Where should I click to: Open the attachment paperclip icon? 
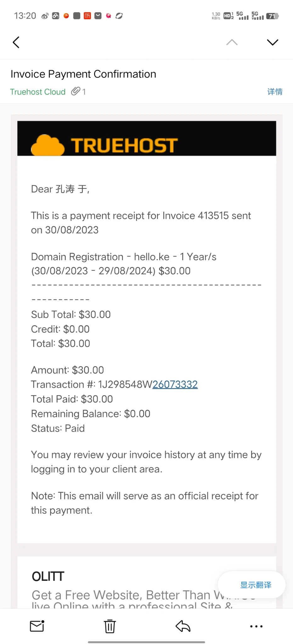76,92
